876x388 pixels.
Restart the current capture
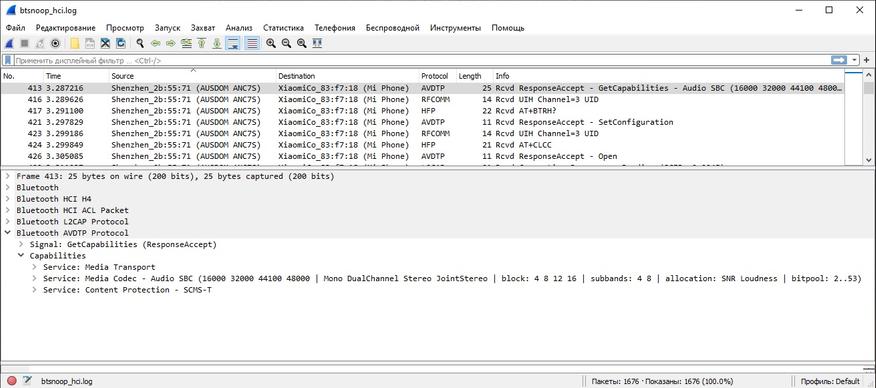pos(40,43)
